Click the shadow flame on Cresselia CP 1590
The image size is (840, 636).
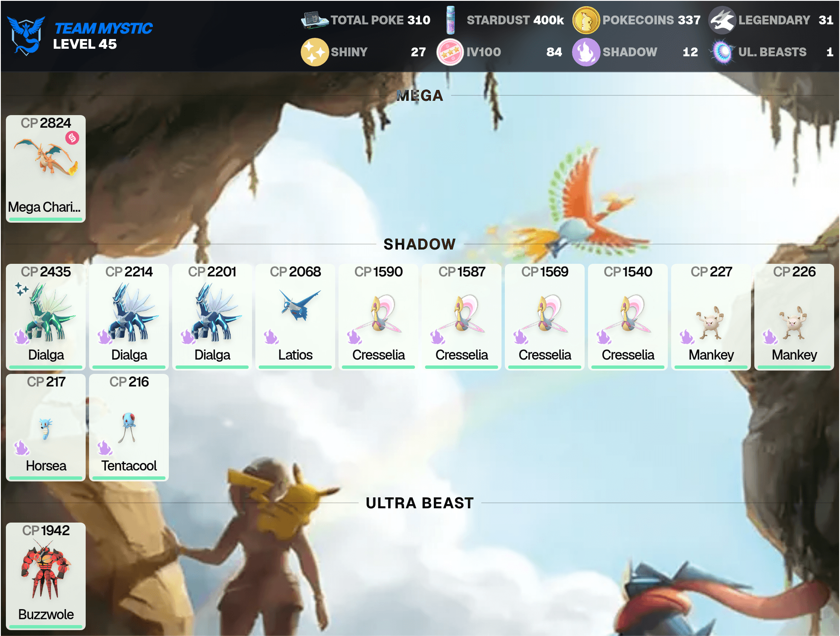[354, 336]
